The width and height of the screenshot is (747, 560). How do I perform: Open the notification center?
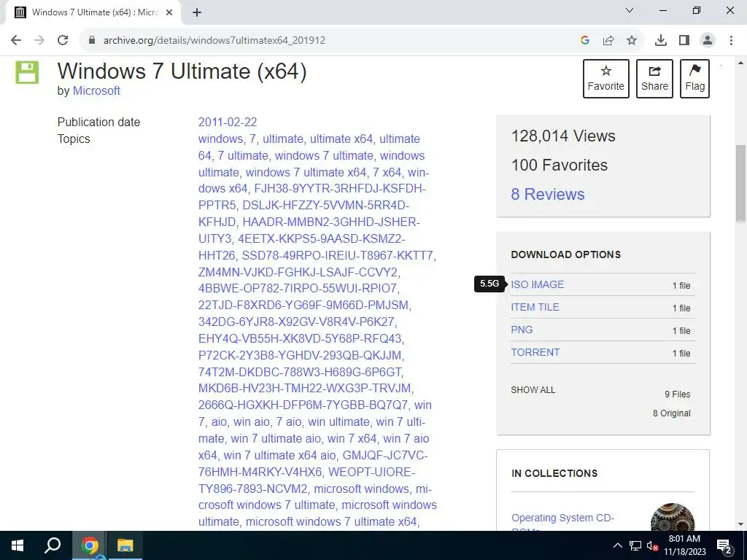coord(724,545)
